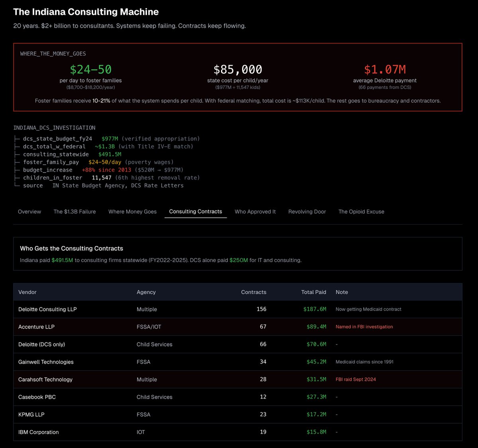Click the FSSA/IOT agency cell
This screenshot has width=478, height=448.
(149, 327)
